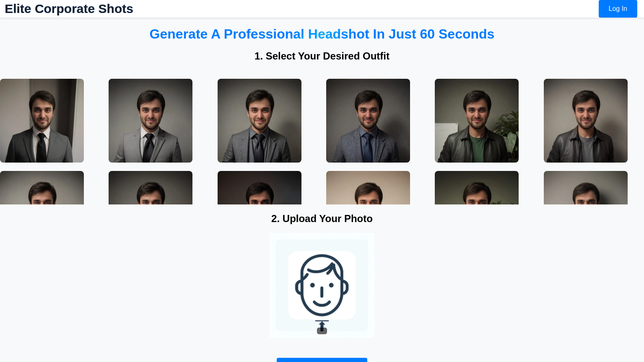Image resolution: width=644 pixels, height=362 pixels.
Task: Select the gray leather jacket outfit
Action: (585, 120)
